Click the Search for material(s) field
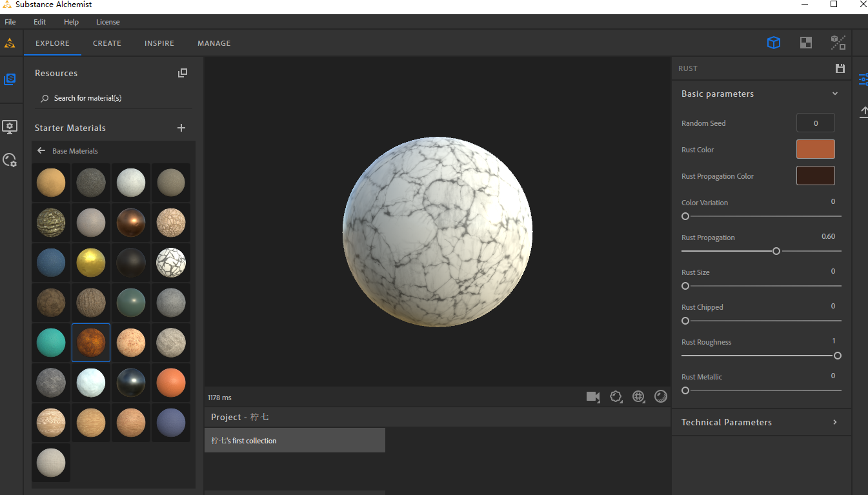 (113, 98)
